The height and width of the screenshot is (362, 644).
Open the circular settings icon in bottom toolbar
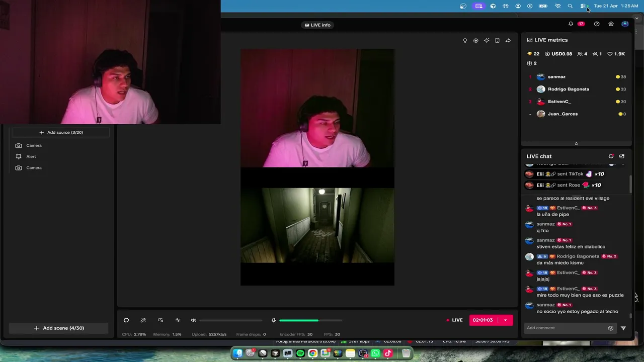[126, 320]
